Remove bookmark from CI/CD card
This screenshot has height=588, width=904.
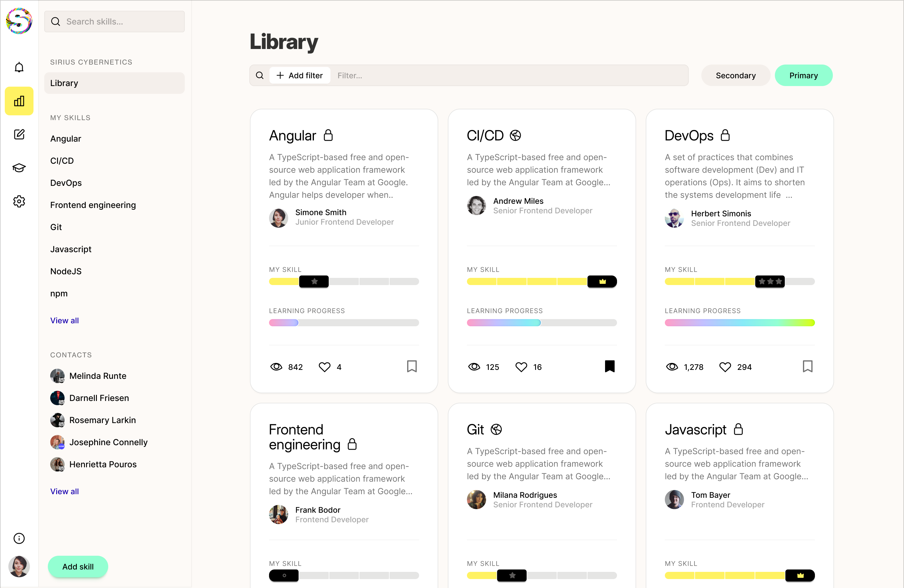[610, 366]
